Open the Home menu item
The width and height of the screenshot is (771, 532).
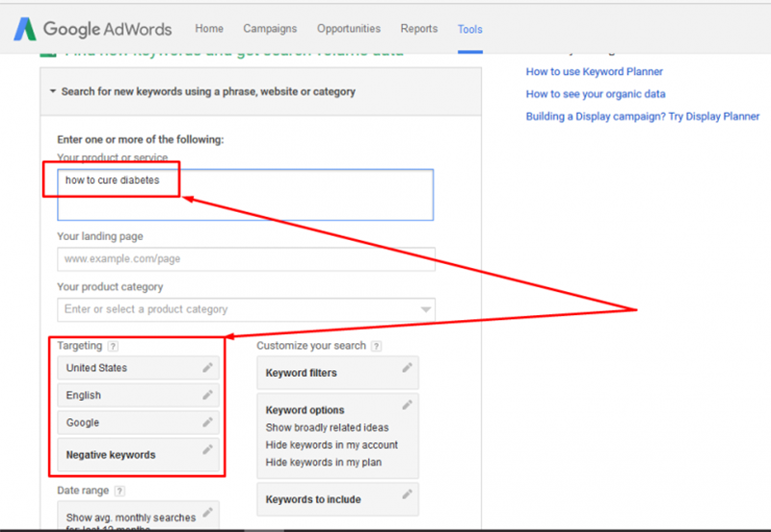tap(209, 29)
